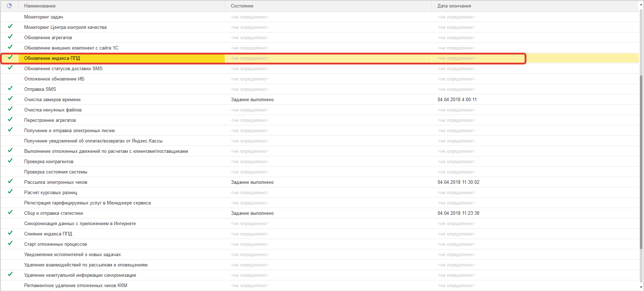Click checkmark icon for Обновление агрегатов
The height and width of the screenshot is (291, 644).
(10, 37)
